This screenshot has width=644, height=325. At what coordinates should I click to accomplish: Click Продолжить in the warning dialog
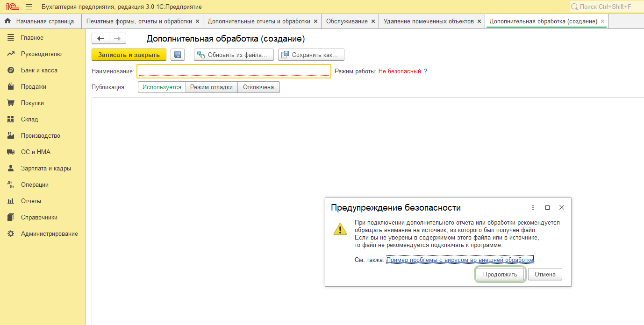click(500, 274)
